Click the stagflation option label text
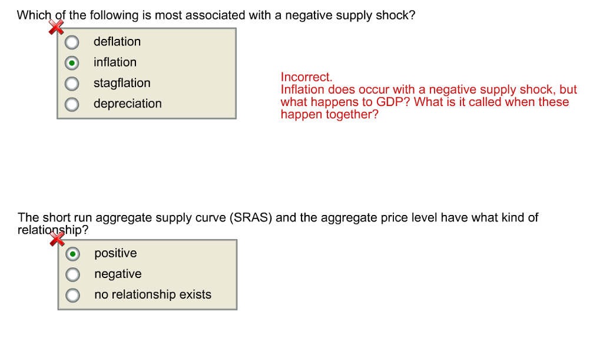Screen dimensions: 603x364 (122, 83)
